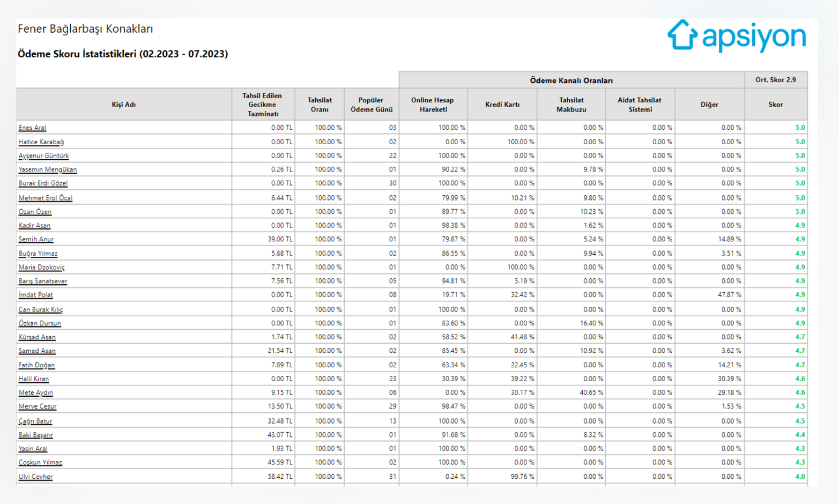Image resolution: width=839 pixels, height=504 pixels.
Task: Select the Tahsilat Oranı column header
Action: 320,105
